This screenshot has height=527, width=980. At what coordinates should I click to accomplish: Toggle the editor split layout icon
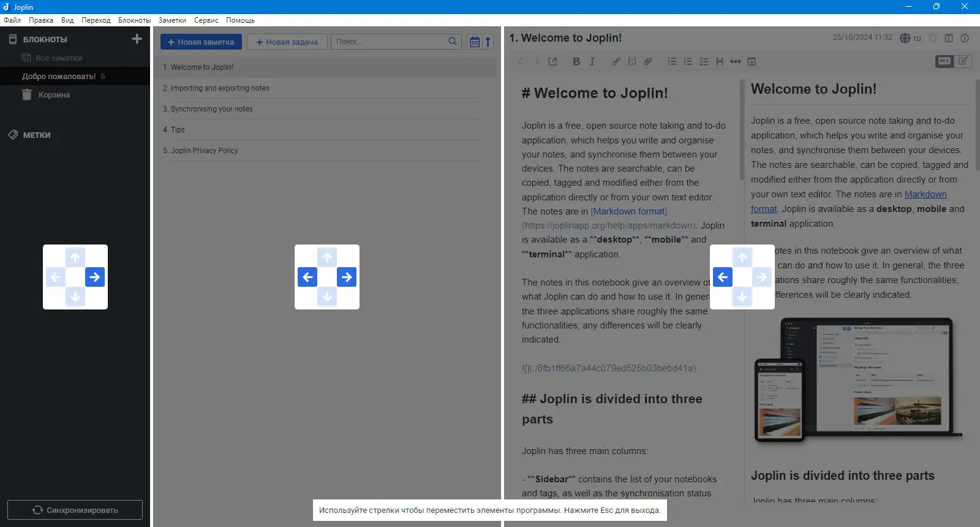949,38
